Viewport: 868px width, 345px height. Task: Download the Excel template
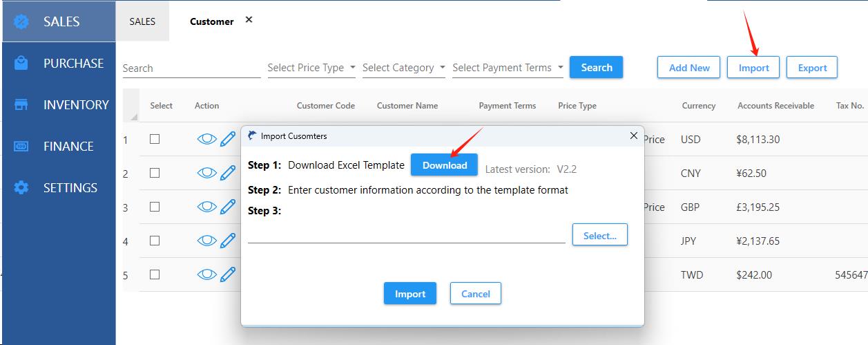click(x=445, y=165)
